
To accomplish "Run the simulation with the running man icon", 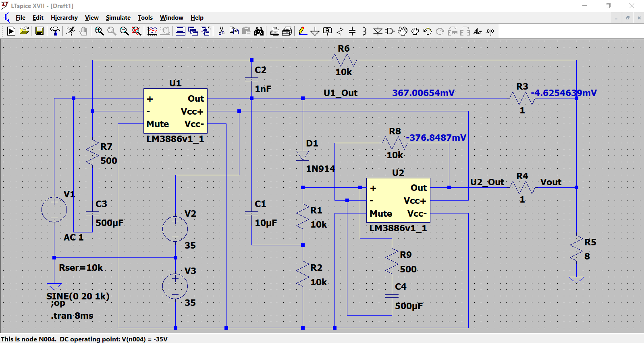I will click(71, 31).
